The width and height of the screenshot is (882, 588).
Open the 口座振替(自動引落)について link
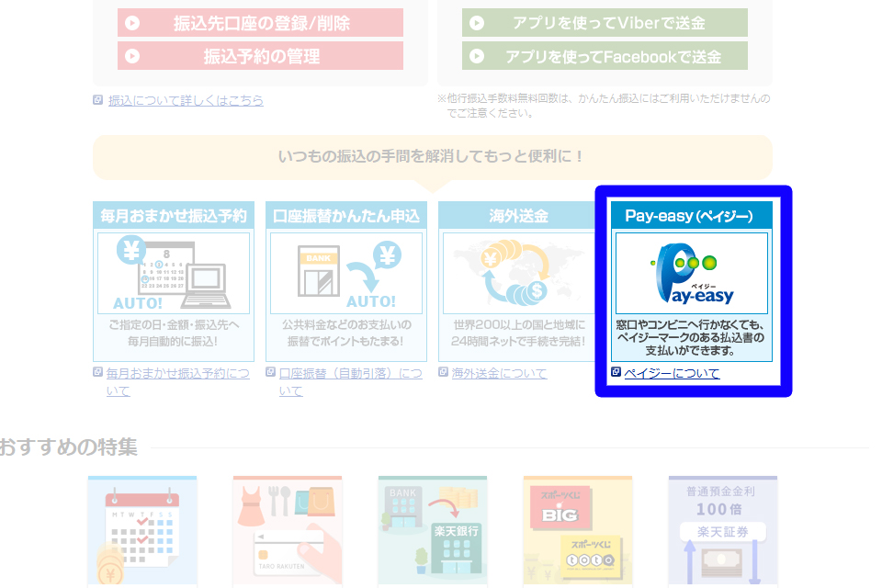click(x=350, y=382)
